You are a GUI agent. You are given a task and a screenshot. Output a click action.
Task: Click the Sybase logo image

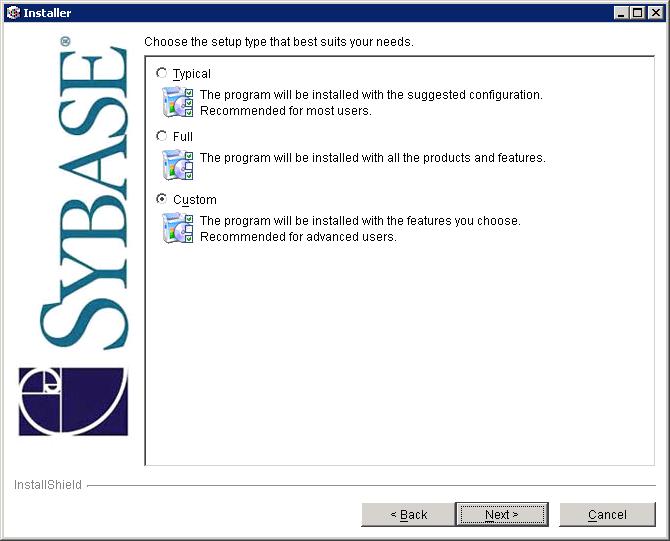[73, 236]
